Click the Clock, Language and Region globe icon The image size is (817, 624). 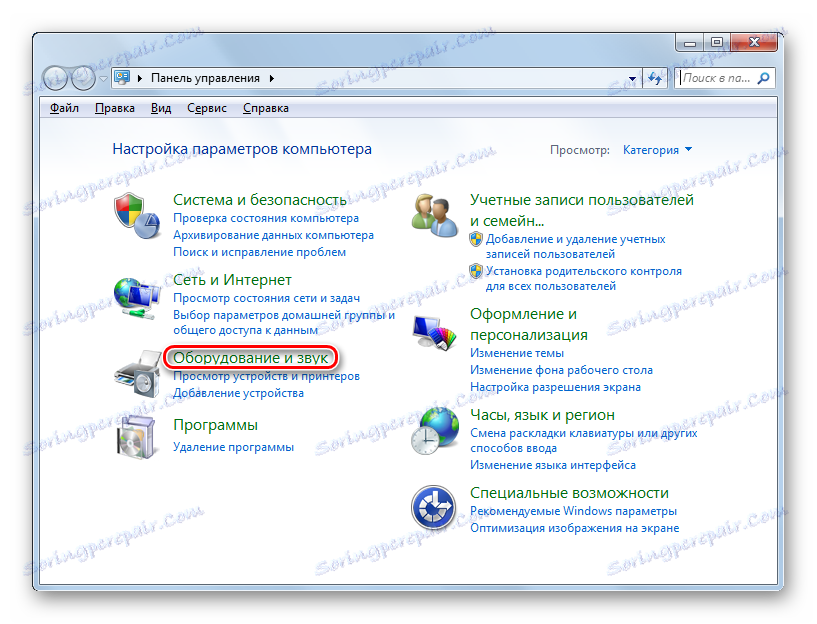(434, 428)
